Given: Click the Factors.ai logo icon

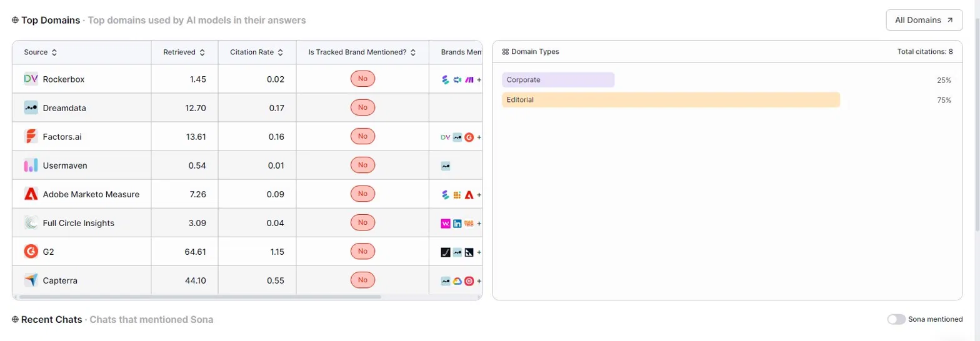Looking at the screenshot, I should [x=31, y=137].
